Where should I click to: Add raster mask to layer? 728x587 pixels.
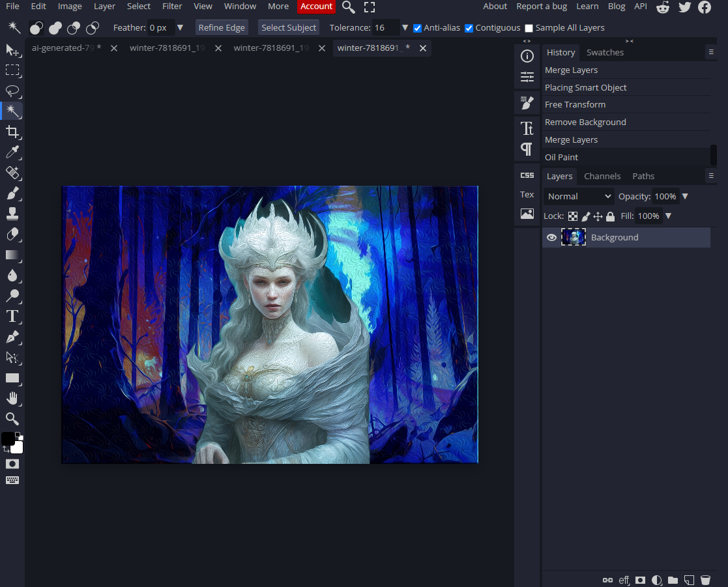(640, 580)
